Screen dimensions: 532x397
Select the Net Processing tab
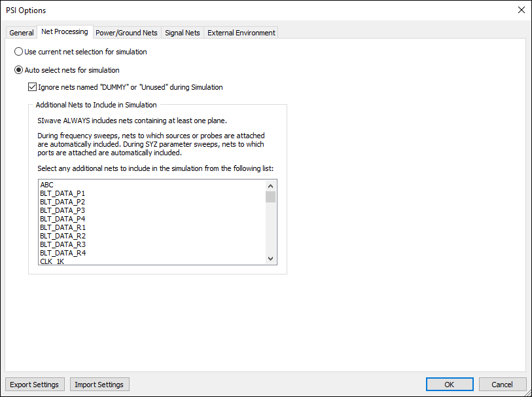coord(64,31)
